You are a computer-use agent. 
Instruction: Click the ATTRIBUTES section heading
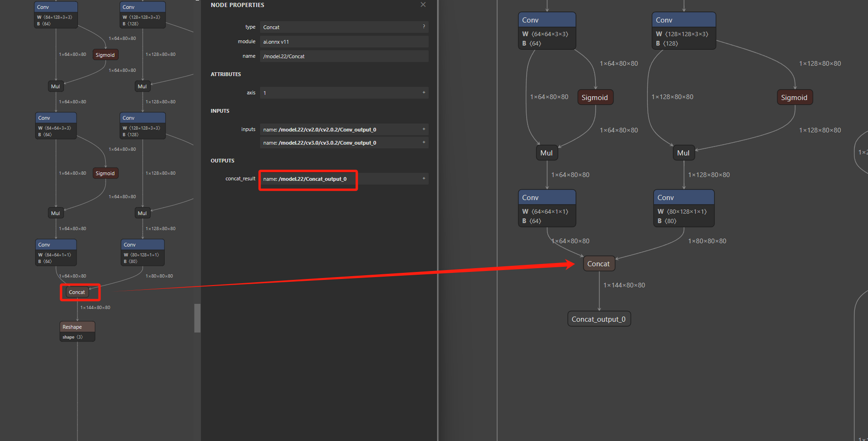pos(226,74)
